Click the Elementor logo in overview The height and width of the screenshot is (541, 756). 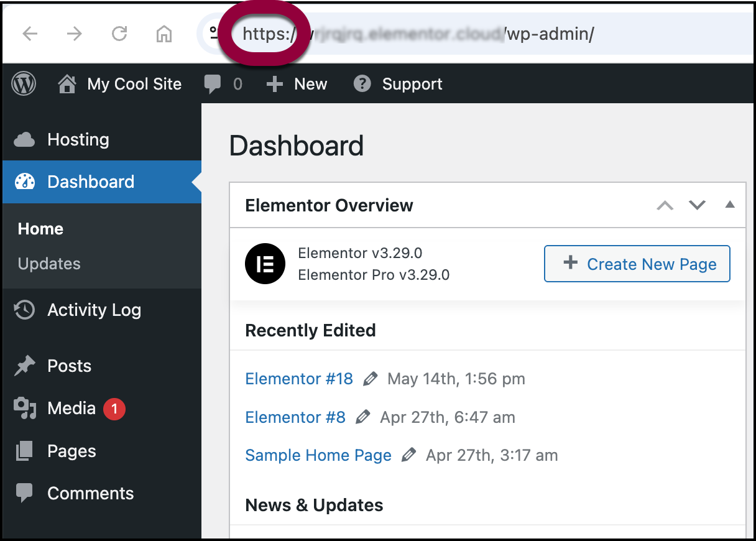[265, 264]
